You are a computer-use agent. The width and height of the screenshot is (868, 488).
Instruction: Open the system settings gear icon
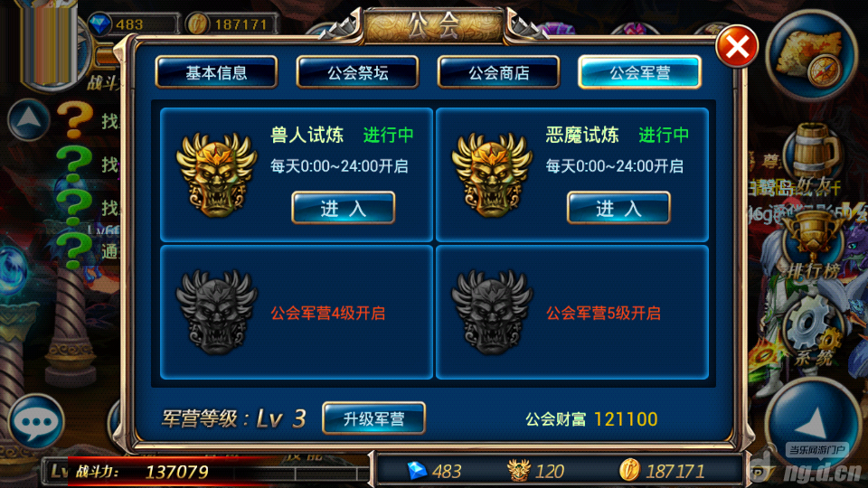(x=812, y=331)
